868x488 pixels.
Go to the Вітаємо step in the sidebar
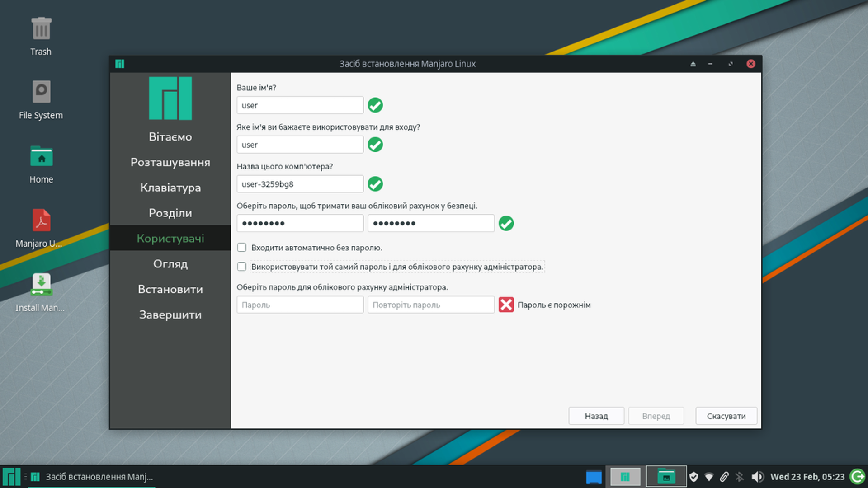point(170,137)
